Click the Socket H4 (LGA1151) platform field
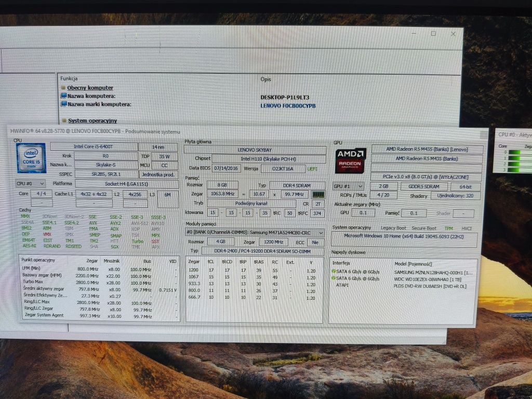532x399 pixels. click(127, 184)
